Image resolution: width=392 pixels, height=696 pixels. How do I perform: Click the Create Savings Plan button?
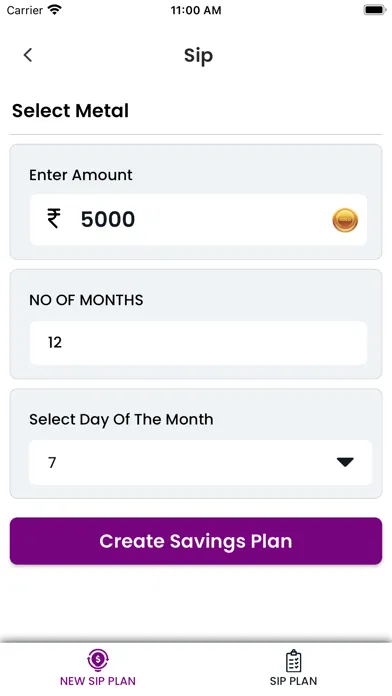coord(196,541)
